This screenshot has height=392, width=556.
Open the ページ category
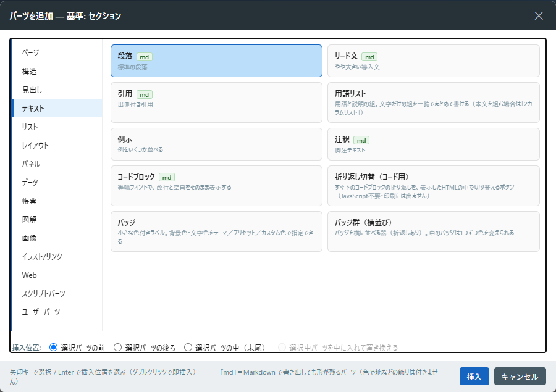57,53
